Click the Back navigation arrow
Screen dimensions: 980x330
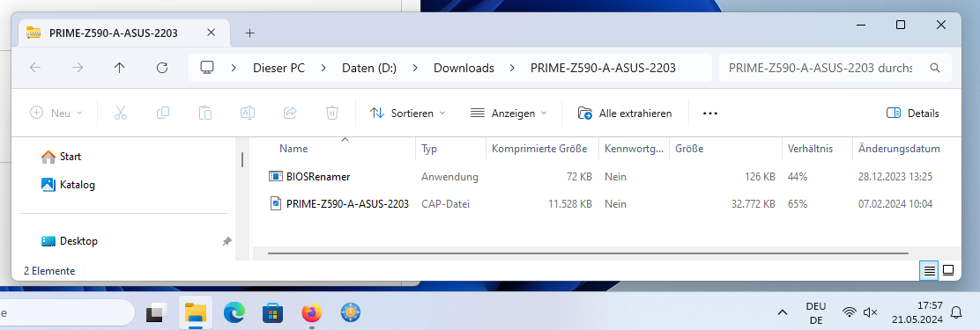(x=35, y=68)
